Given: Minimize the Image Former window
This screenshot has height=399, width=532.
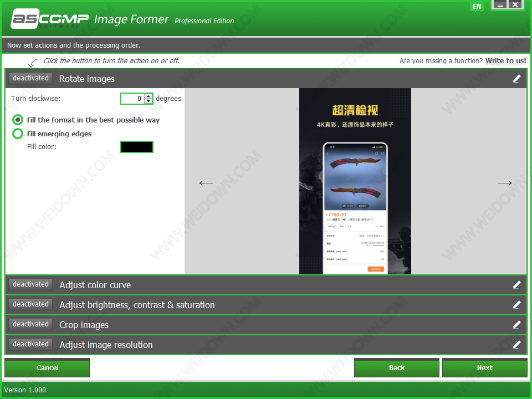Looking at the screenshot, I should 500,5.
